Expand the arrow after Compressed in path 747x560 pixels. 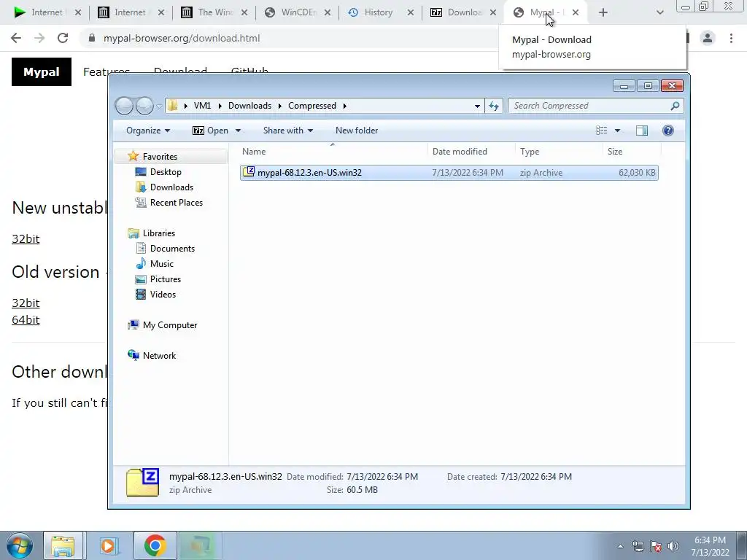(344, 106)
